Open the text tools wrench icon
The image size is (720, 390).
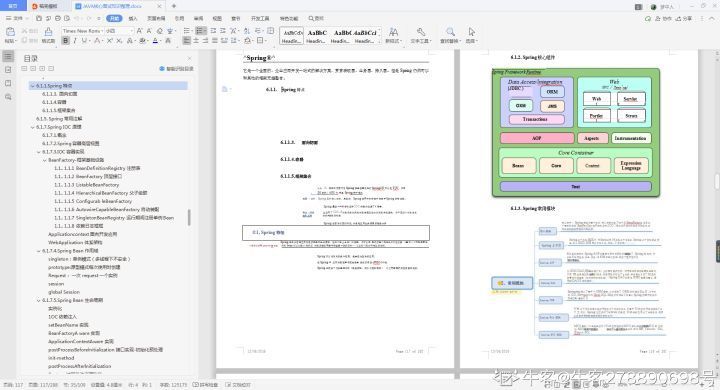coord(421,32)
